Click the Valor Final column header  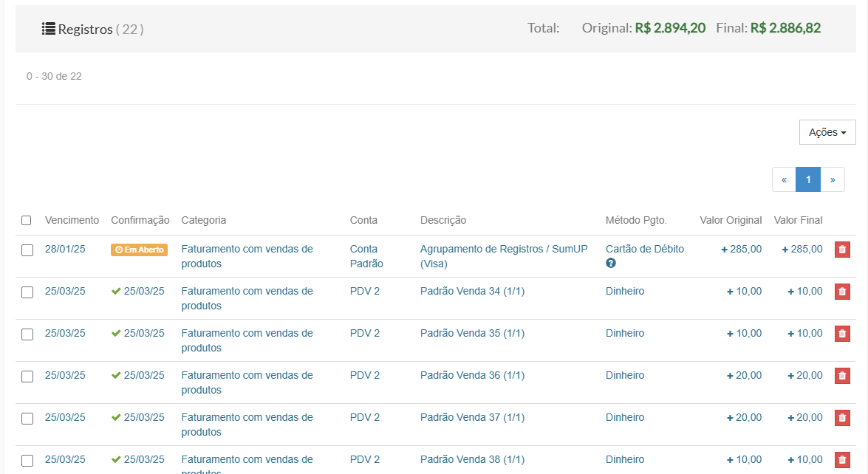(x=798, y=220)
